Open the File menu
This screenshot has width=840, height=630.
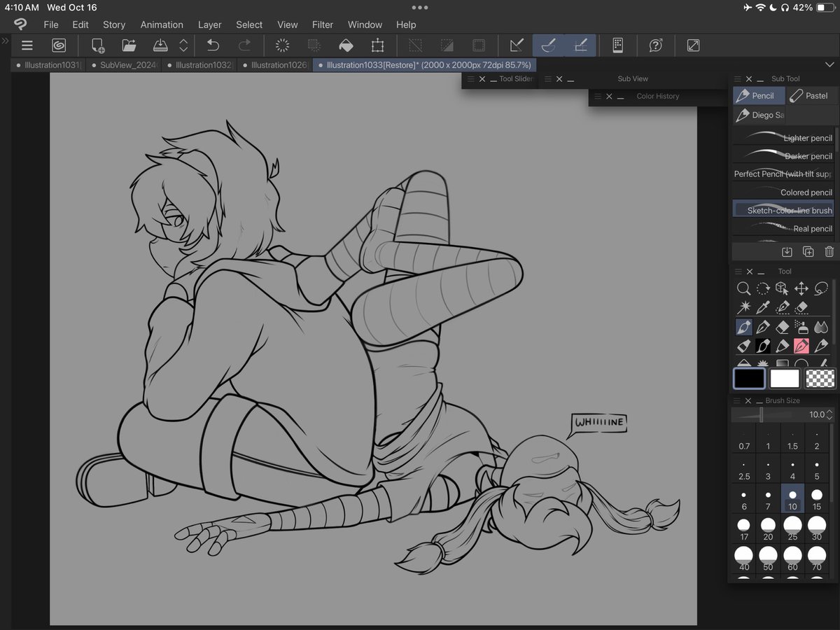click(51, 24)
